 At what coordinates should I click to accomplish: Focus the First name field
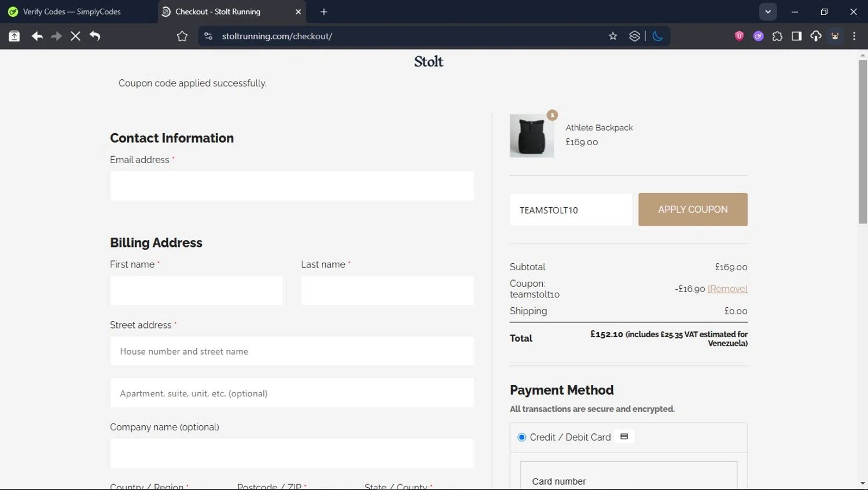[197, 290]
